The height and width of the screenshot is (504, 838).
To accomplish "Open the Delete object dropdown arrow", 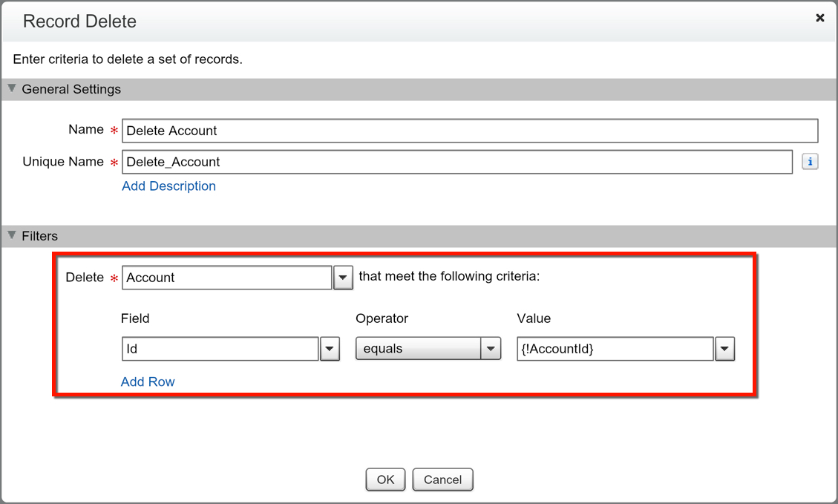I will pyautogui.click(x=342, y=278).
